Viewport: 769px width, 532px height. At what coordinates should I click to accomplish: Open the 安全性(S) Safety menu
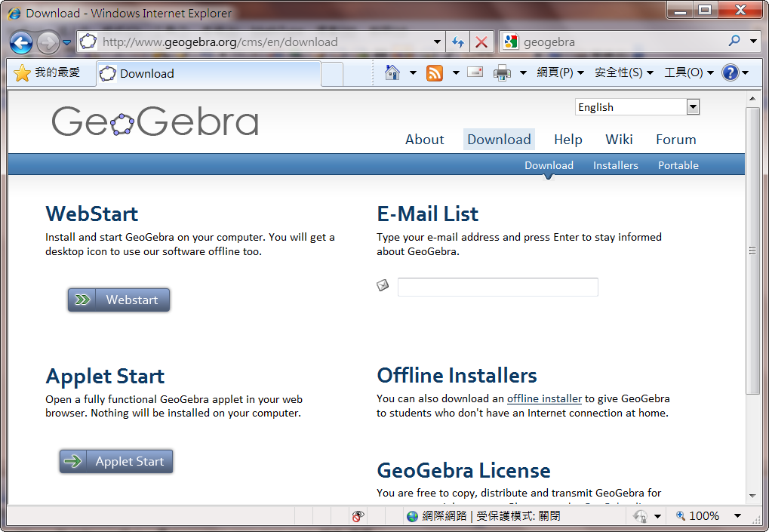click(x=624, y=73)
